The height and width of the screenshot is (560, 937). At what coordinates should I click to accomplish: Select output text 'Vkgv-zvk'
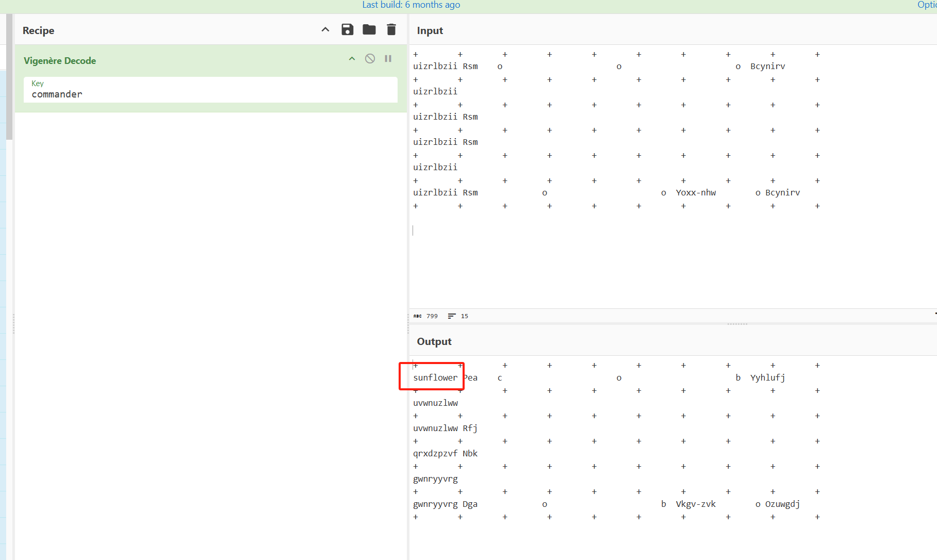[696, 504]
